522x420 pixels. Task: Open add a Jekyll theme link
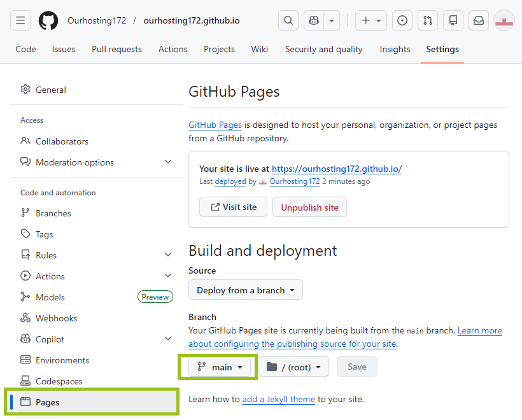point(279,400)
